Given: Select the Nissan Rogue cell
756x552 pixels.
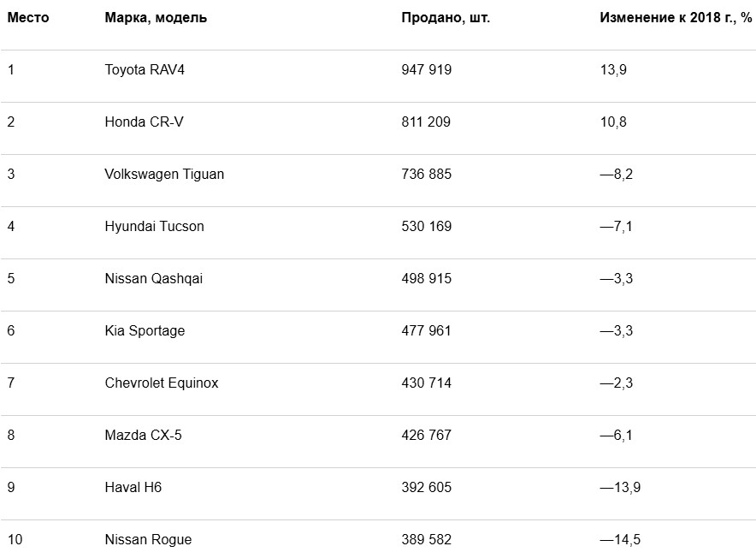Looking at the screenshot, I should [148, 539].
